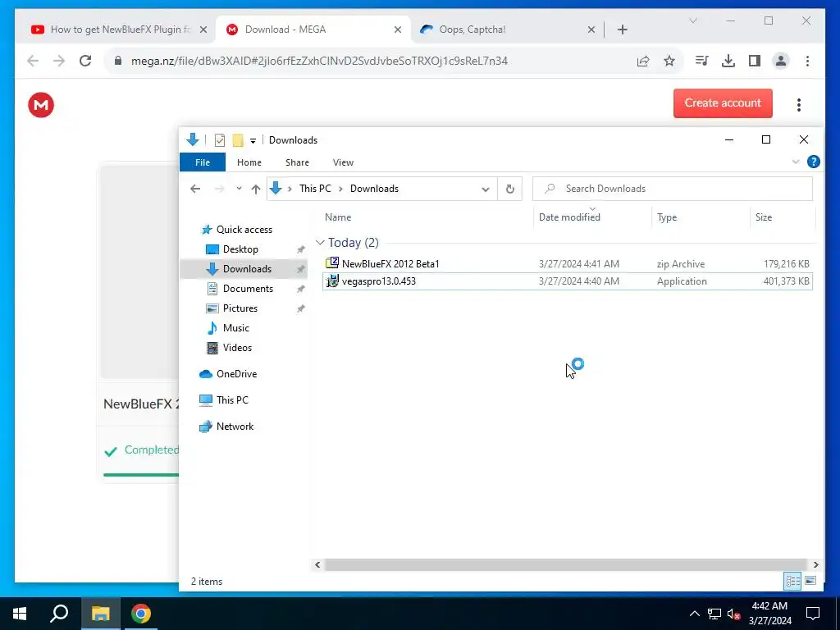
Task: Reload the MEGA page
Action: tap(85, 61)
